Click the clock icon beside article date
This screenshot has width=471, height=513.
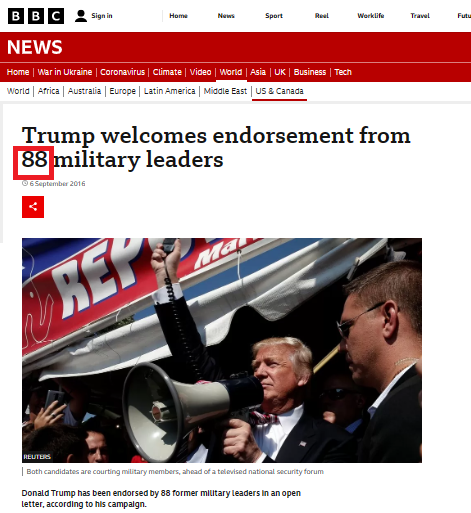pyautogui.click(x=25, y=183)
